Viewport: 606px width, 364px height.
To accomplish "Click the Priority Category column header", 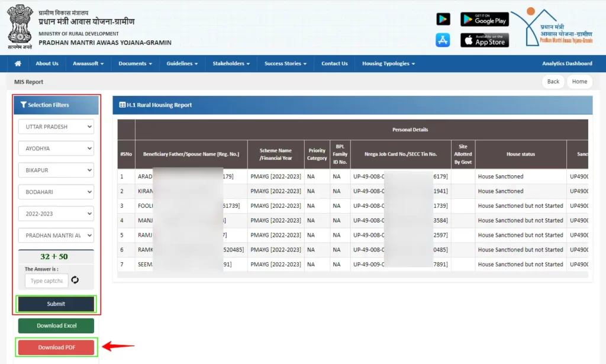I will tap(317, 154).
